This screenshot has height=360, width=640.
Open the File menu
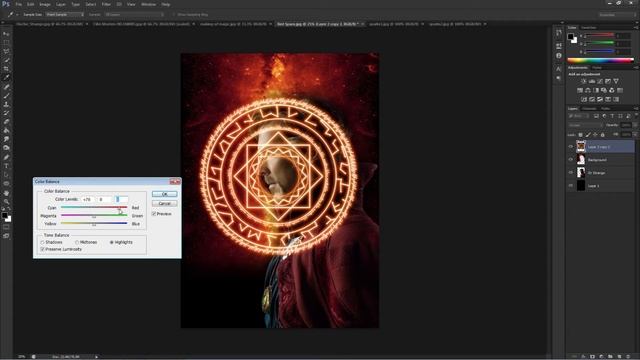tap(18, 4)
